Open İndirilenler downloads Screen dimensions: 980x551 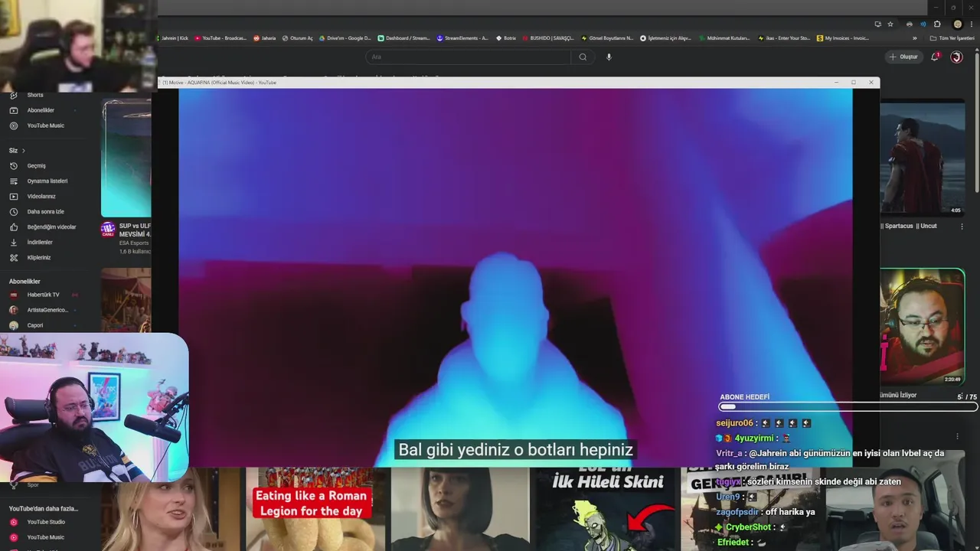40,243
